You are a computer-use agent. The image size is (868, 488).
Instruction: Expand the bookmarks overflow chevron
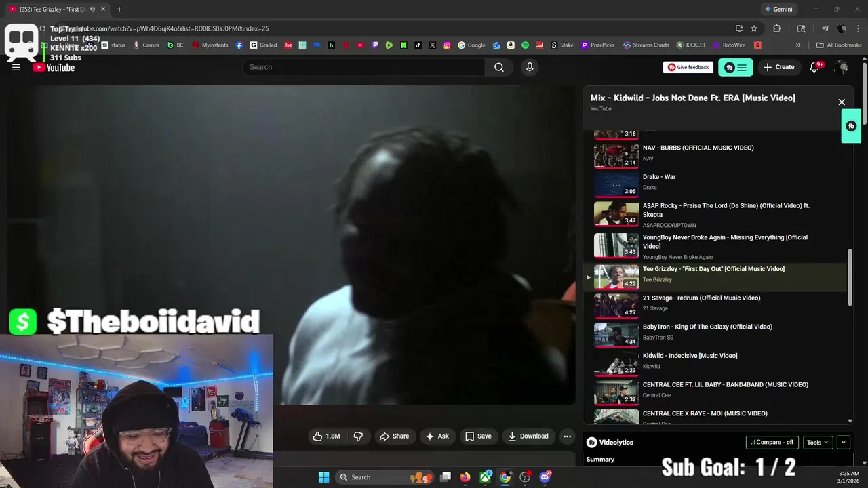[x=798, y=45]
